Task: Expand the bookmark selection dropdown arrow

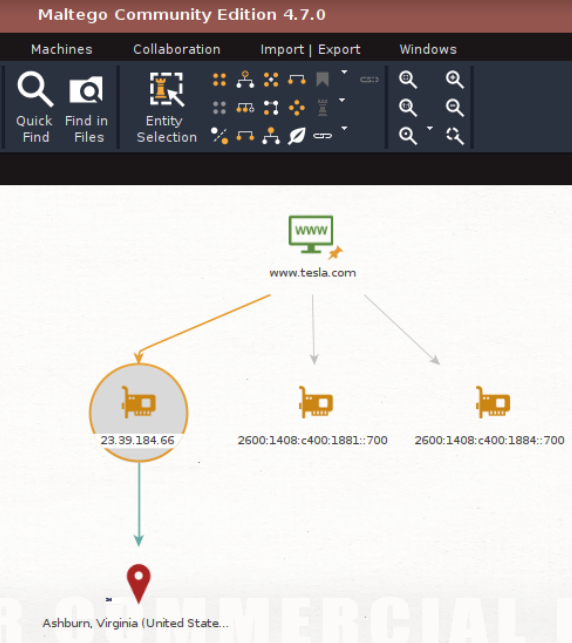Action: click(344, 72)
